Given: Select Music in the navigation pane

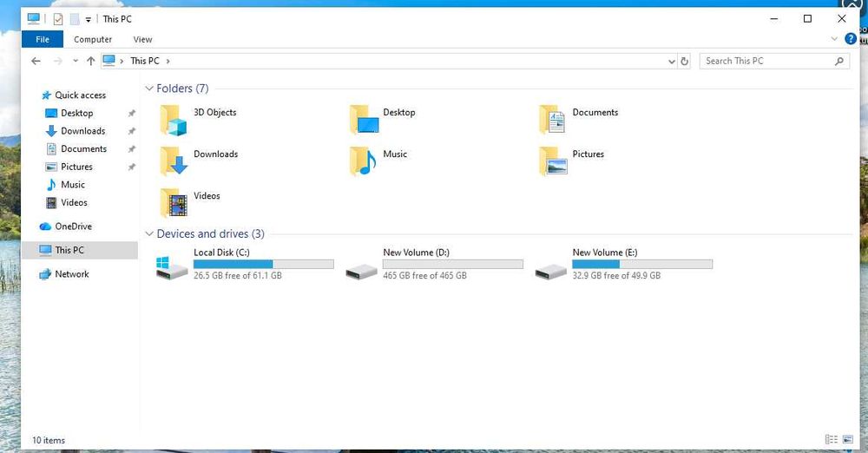Looking at the screenshot, I should (73, 185).
